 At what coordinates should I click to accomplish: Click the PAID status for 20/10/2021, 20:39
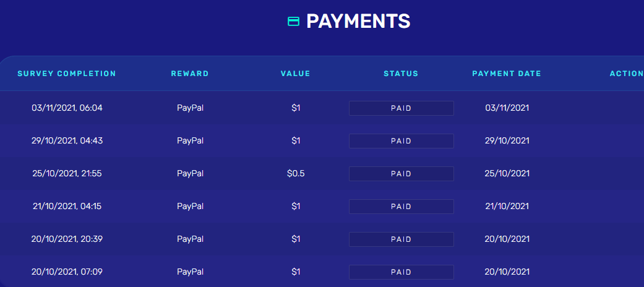click(x=401, y=239)
